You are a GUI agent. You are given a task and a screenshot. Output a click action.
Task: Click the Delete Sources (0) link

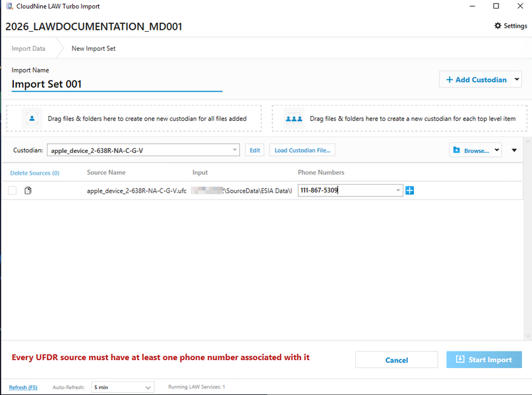point(34,173)
